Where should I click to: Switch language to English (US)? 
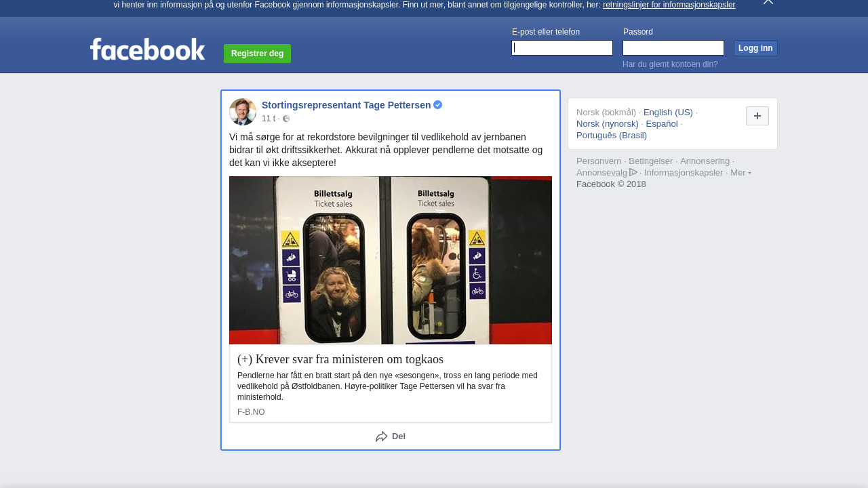point(668,113)
